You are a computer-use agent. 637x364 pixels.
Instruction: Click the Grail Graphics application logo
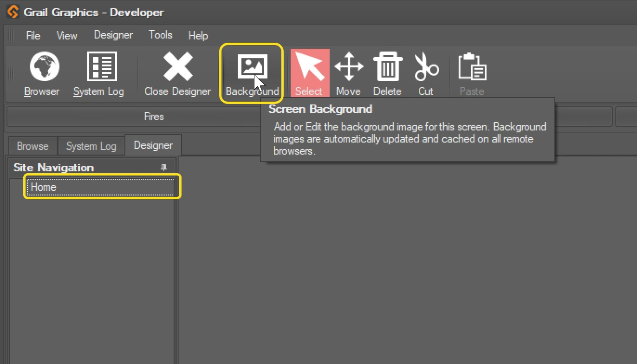click(13, 12)
